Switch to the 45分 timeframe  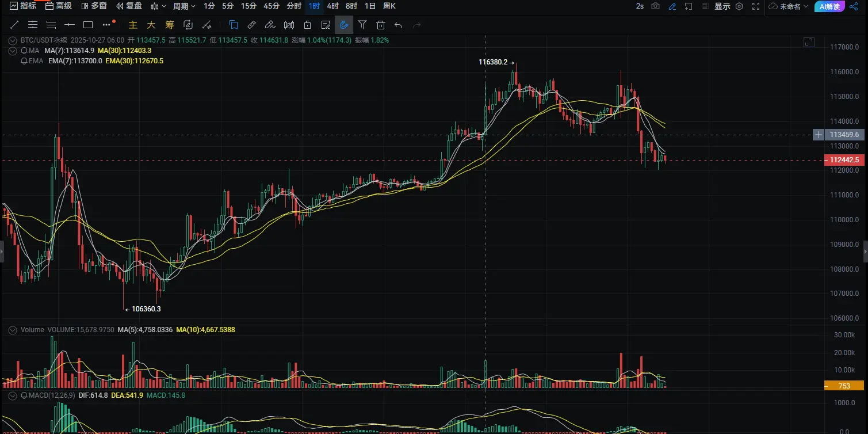tap(272, 6)
